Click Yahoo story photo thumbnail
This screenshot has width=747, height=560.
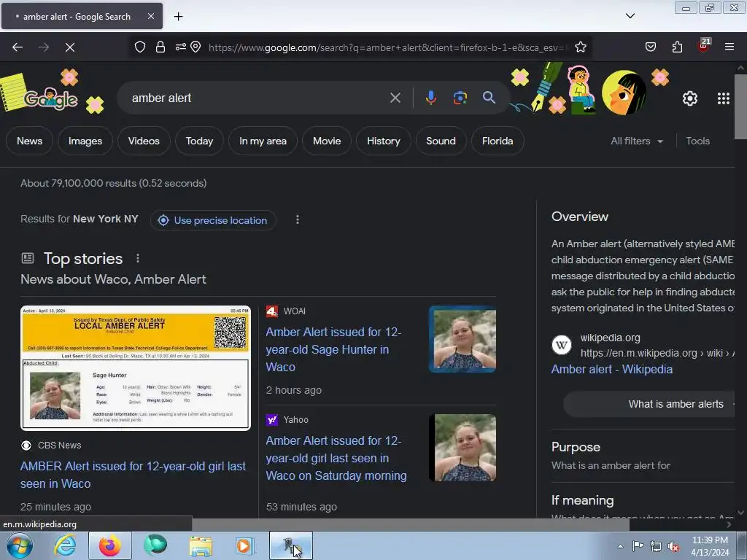point(462,448)
